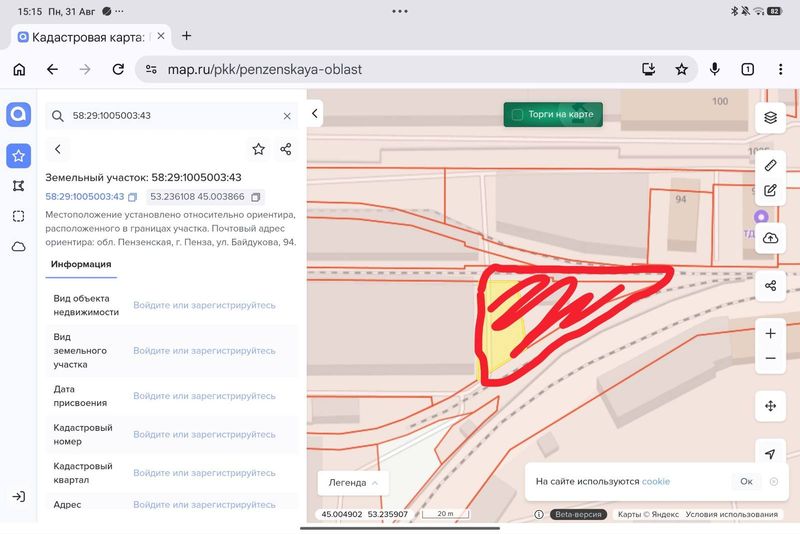Select the Кадастровая карта browser tab
800x534 pixels.
[91, 37]
